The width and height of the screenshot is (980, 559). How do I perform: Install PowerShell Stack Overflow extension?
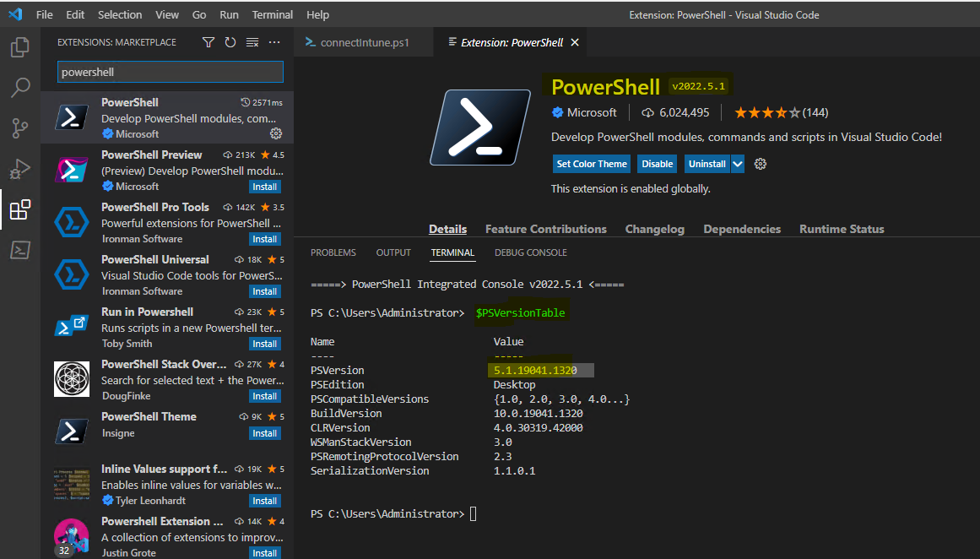pyautogui.click(x=265, y=396)
